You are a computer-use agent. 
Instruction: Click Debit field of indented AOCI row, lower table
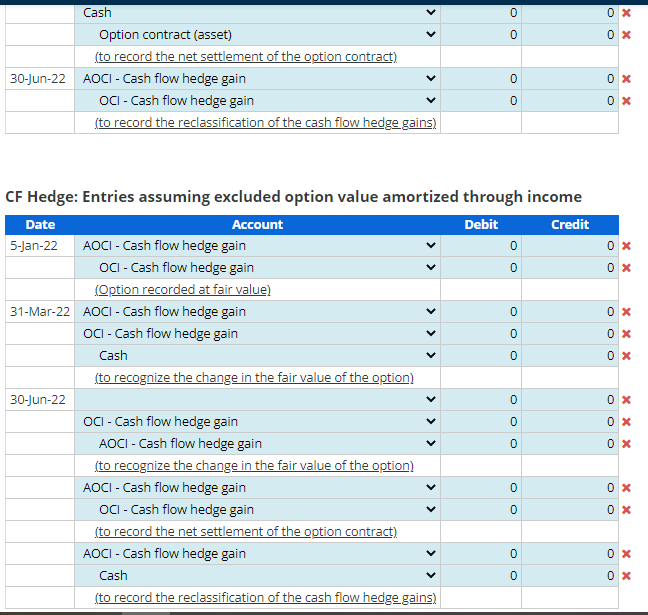click(481, 444)
